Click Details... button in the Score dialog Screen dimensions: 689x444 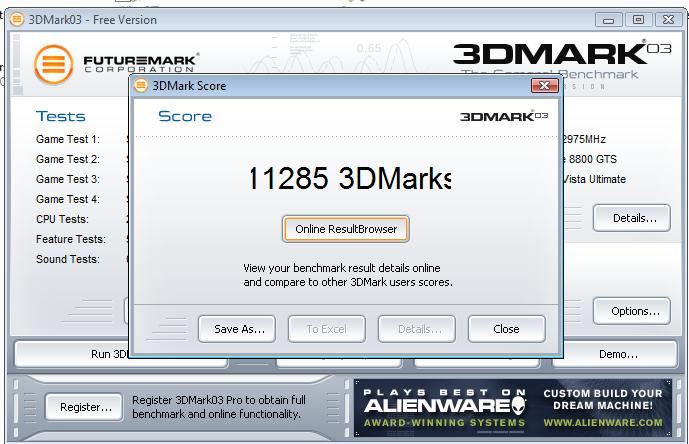tap(416, 329)
